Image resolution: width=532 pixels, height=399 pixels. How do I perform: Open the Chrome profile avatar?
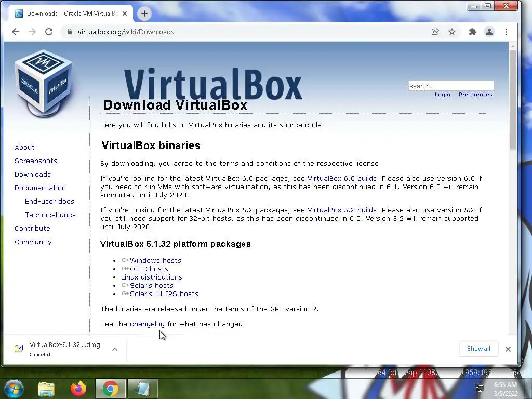pyautogui.click(x=489, y=32)
